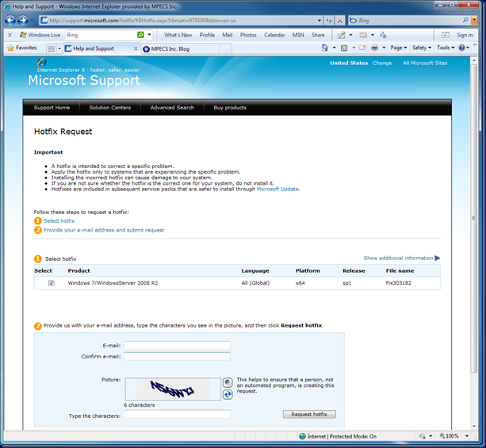Expand Show additional information
Viewport: 486px width, 448px height.
point(402,258)
